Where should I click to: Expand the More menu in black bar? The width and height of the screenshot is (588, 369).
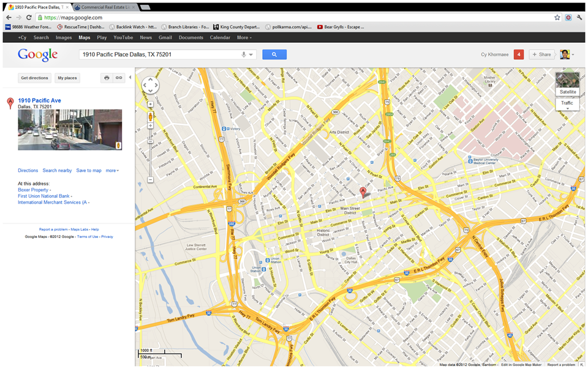(244, 37)
